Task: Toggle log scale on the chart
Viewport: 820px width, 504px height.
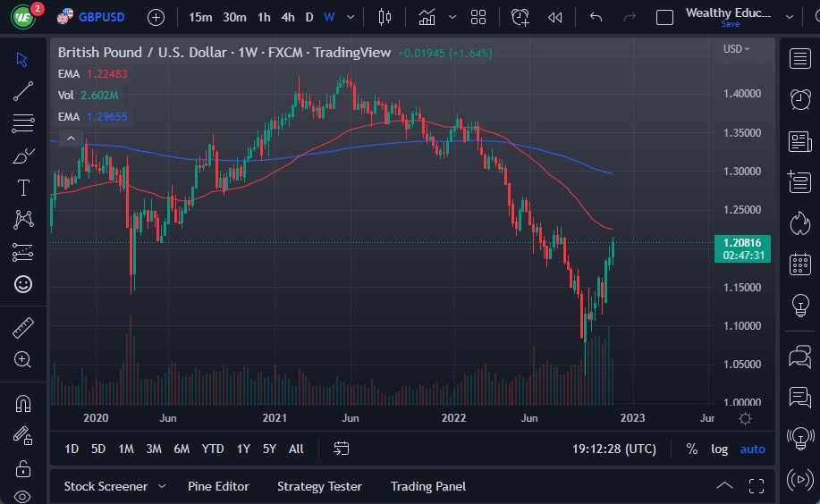Action: point(719,449)
